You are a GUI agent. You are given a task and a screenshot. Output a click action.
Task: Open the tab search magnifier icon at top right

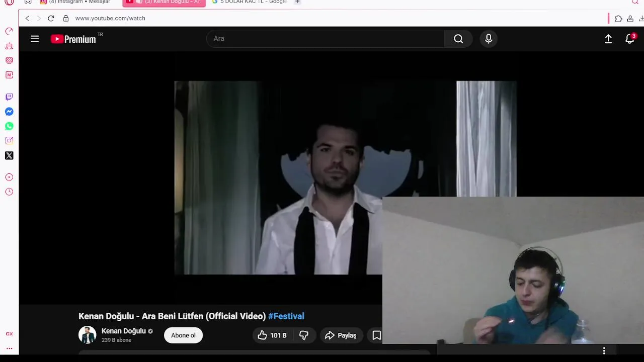click(x=635, y=2)
